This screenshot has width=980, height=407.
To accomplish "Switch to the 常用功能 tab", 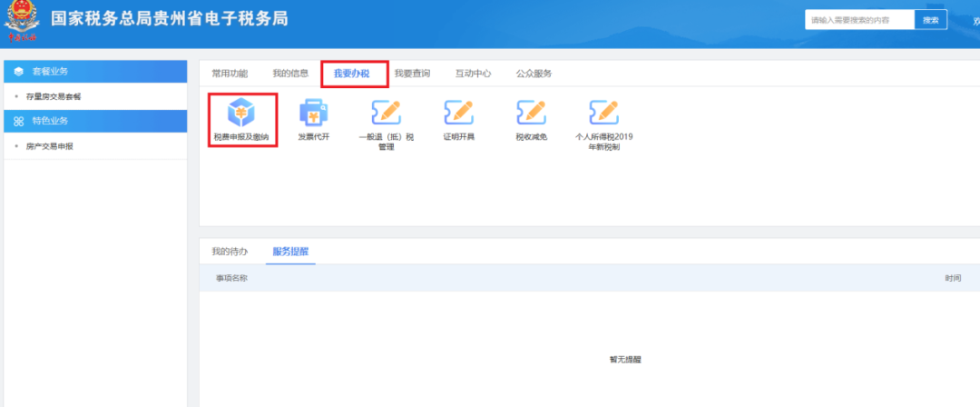I will click(x=230, y=74).
